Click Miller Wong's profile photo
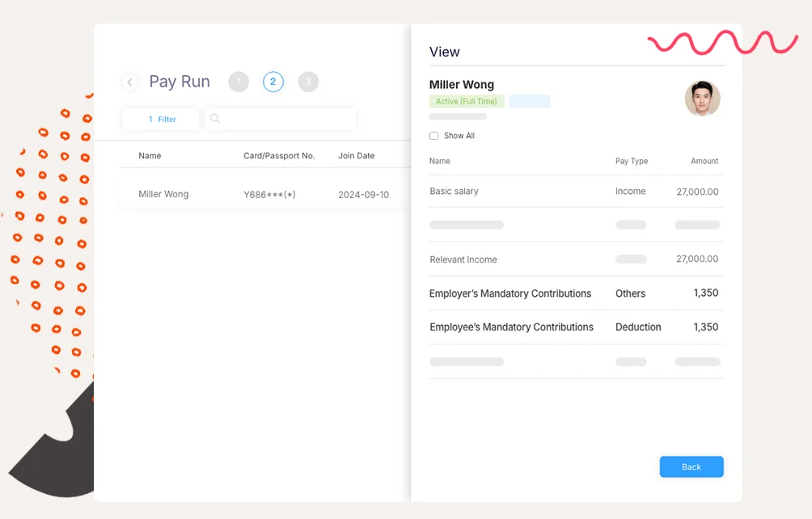Viewport: 812px width, 519px height. click(702, 99)
